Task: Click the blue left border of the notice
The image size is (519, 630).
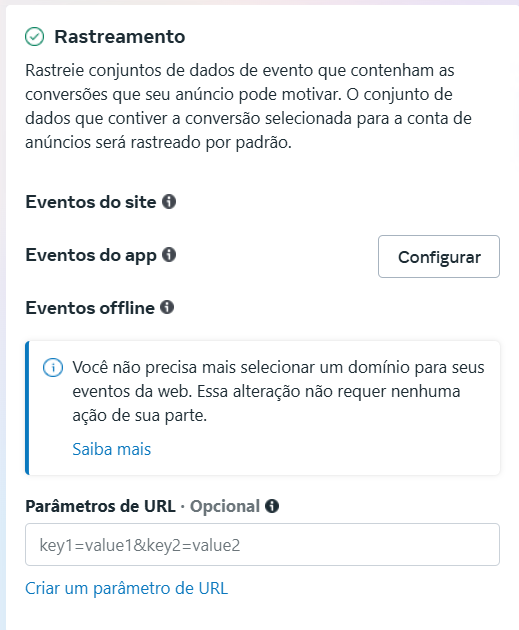Action: pos(27,408)
